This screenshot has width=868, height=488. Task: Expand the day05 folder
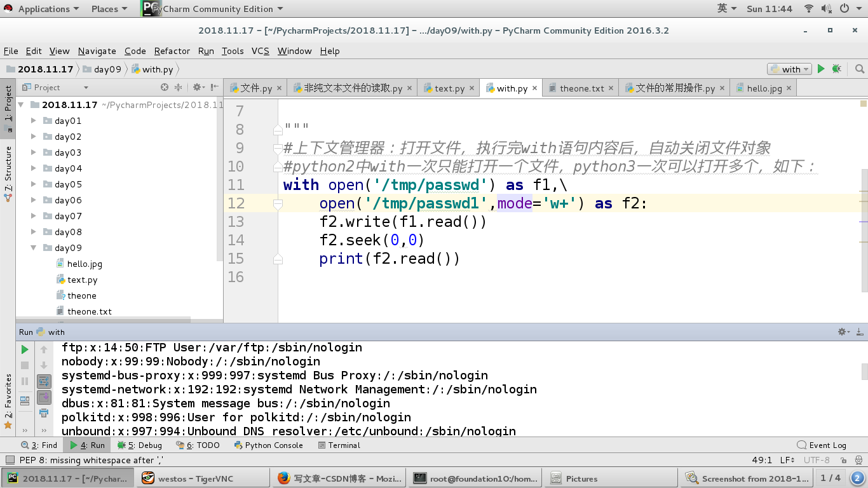tap(34, 184)
